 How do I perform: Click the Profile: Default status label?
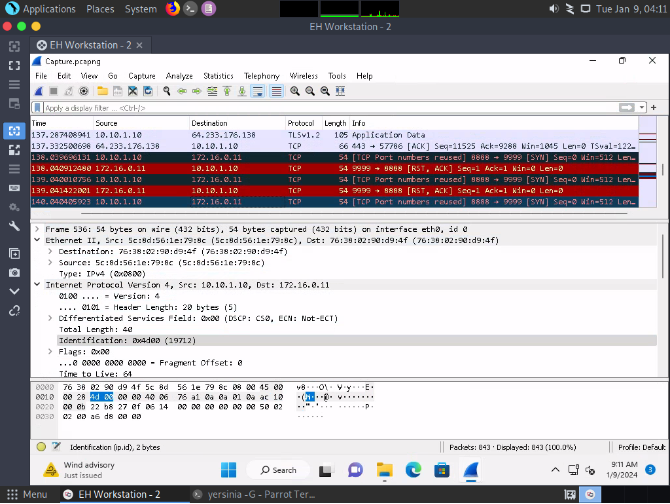point(641,447)
